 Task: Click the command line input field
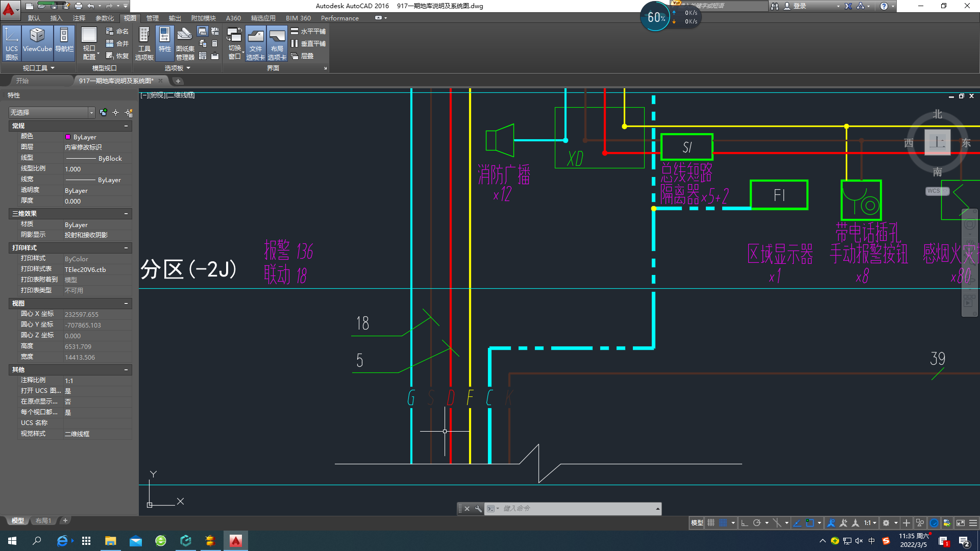pos(577,508)
